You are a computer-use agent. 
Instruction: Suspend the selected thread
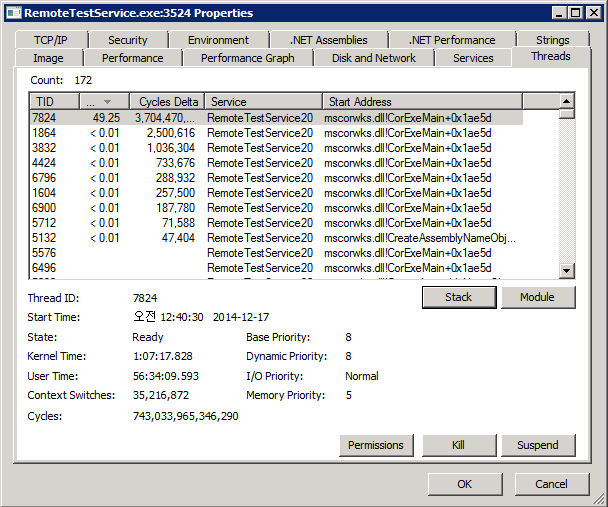[x=538, y=445]
